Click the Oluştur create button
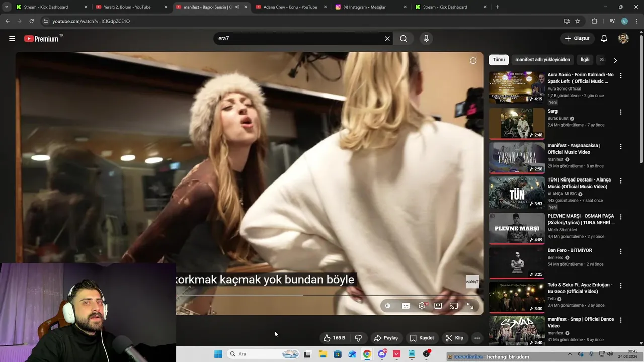644x362 pixels. click(577, 39)
